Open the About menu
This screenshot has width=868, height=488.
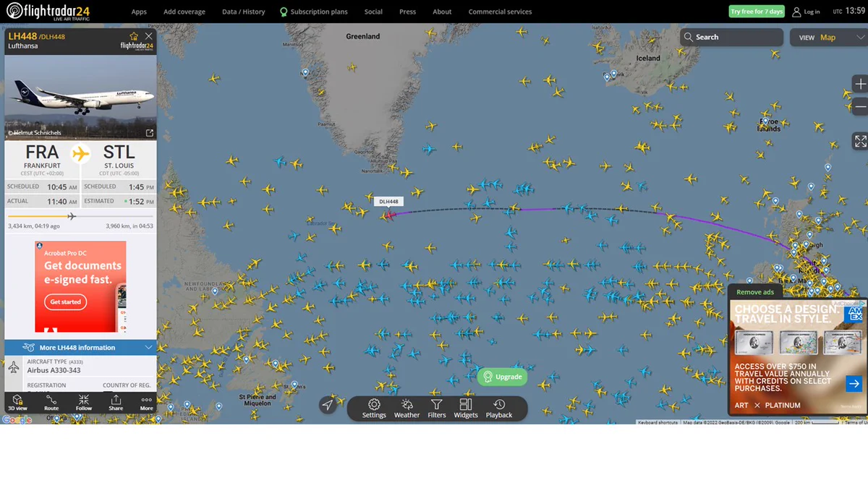[x=442, y=12]
